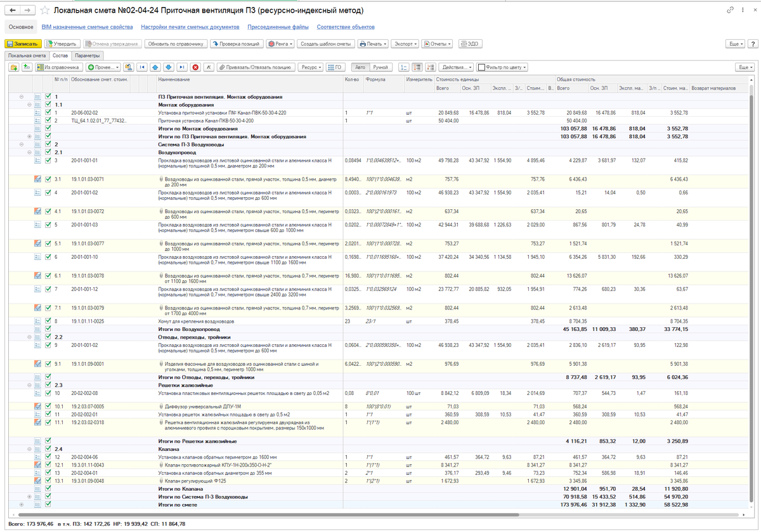Save with the Записать button
761x532 pixels.
coord(23,44)
